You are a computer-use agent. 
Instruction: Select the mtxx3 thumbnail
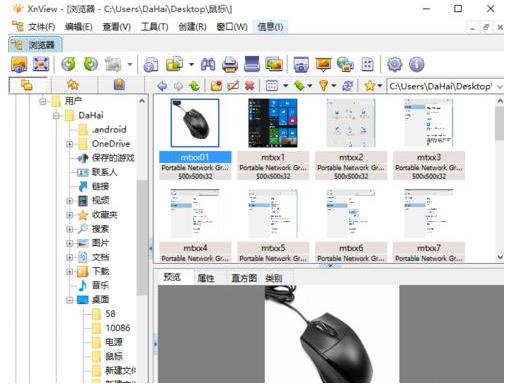tap(429, 139)
